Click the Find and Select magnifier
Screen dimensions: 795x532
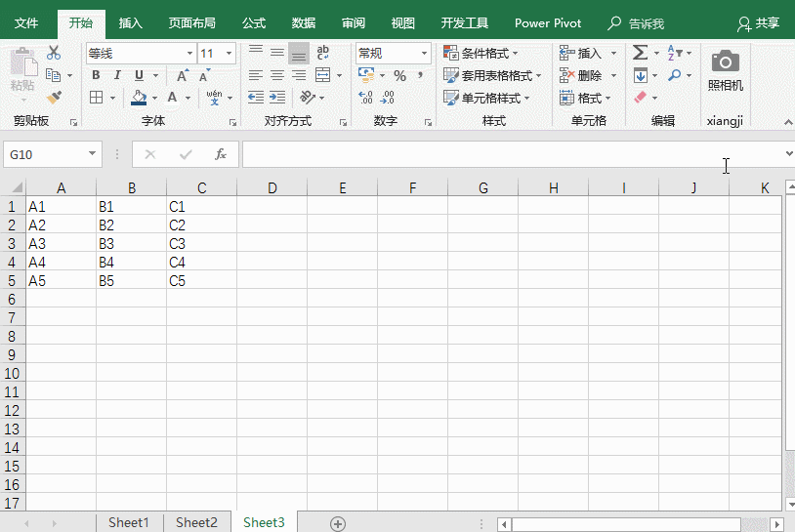pyautogui.click(x=674, y=75)
